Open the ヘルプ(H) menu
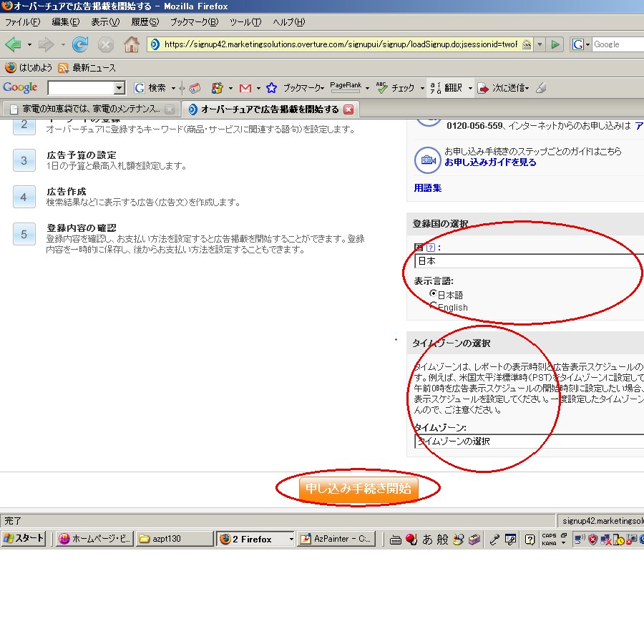This screenshot has width=644, height=644. pos(289,21)
